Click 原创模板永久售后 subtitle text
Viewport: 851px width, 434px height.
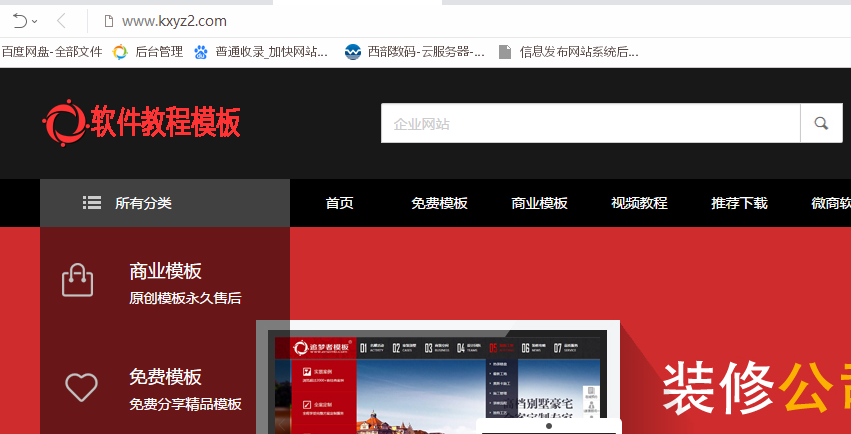185,298
